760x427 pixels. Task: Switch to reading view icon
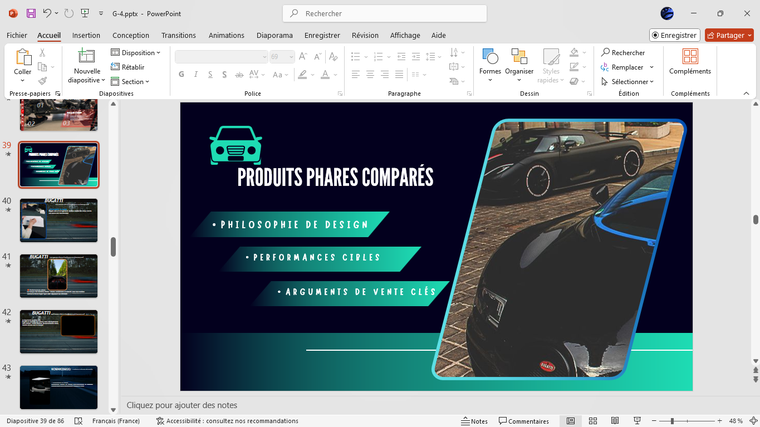coord(615,421)
